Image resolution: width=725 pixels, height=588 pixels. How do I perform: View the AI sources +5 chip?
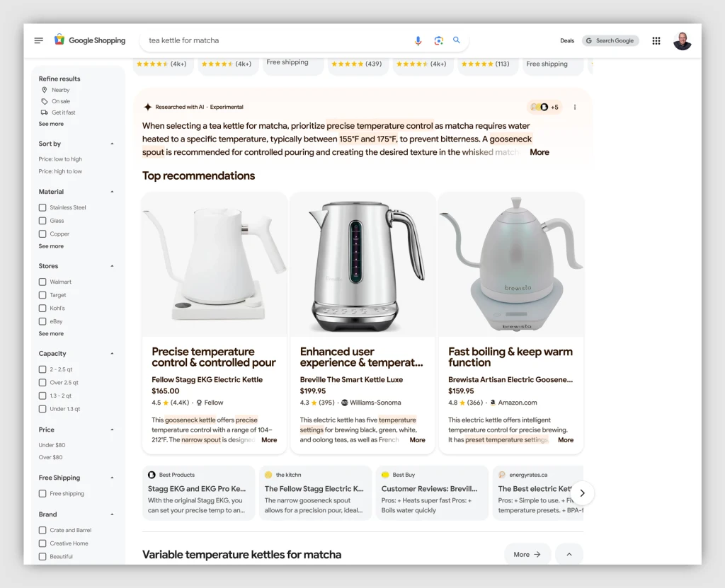[x=544, y=108]
